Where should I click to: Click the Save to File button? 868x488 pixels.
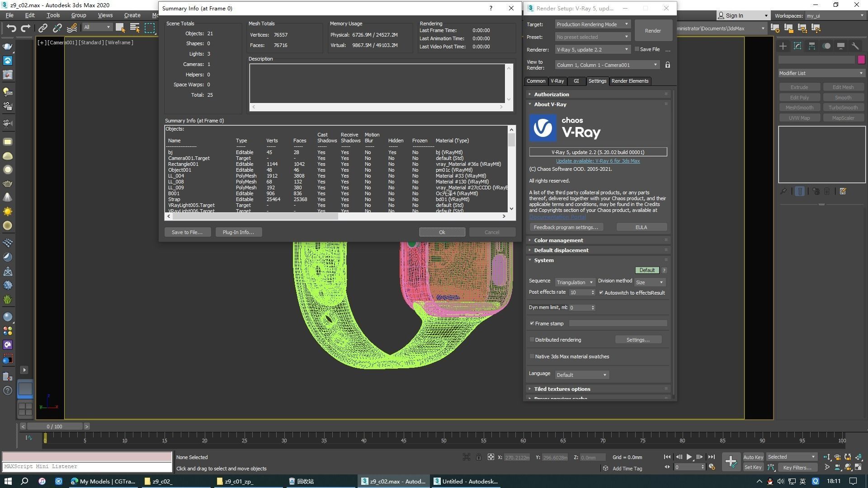pos(187,232)
